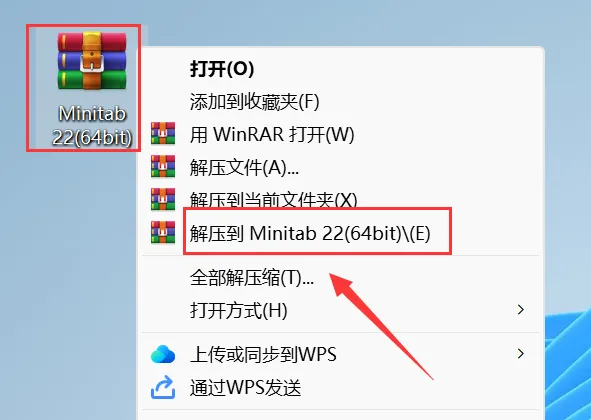The image size is (591, 420).
Task: Open the 打开方式(H) menu item
Action: pyautogui.click(x=341, y=310)
